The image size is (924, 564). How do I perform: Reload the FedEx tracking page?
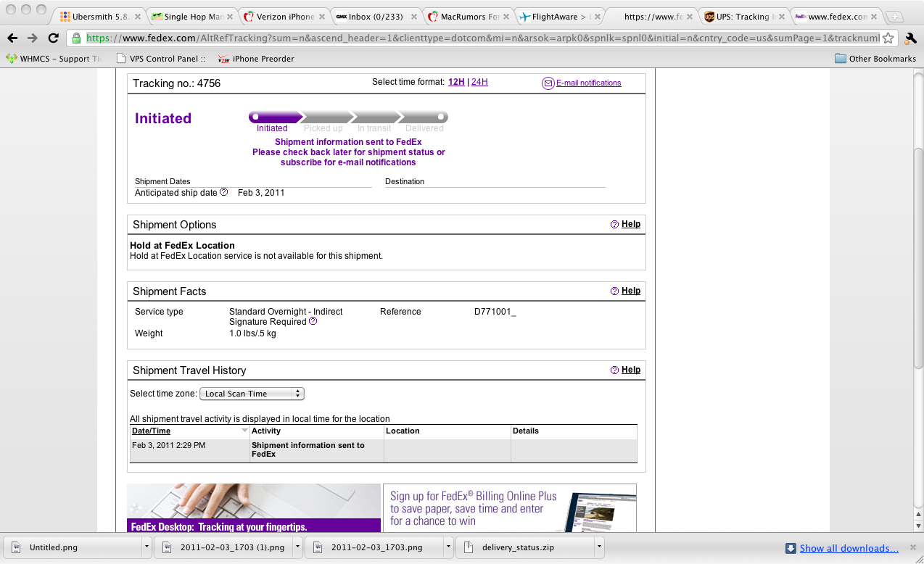(54, 38)
